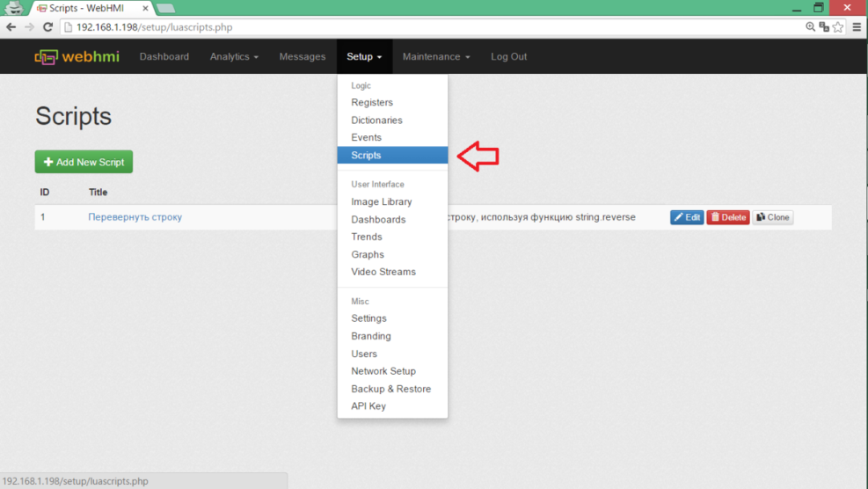Screen dimensions: 868x489
Task: Open Users menu entry
Action: 392,354
